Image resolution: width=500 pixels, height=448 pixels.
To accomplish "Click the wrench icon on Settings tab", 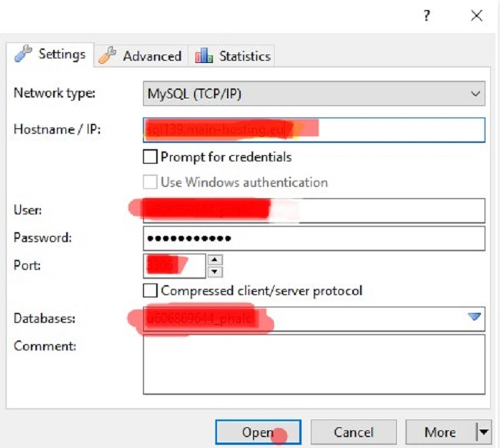I will [x=24, y=54].
